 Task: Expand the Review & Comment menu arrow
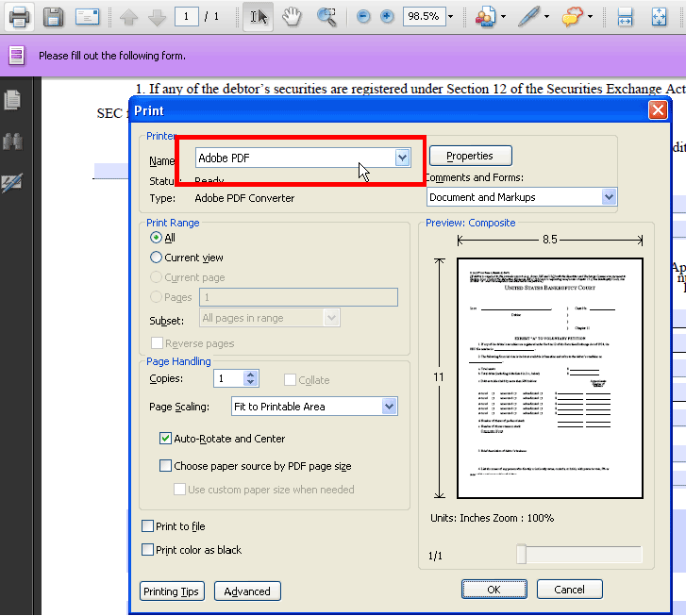(590, 17)
